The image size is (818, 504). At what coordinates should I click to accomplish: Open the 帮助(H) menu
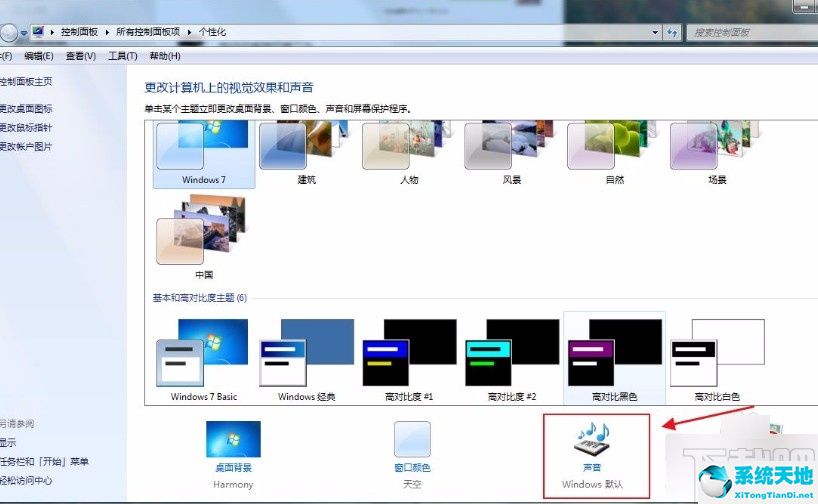165,56
